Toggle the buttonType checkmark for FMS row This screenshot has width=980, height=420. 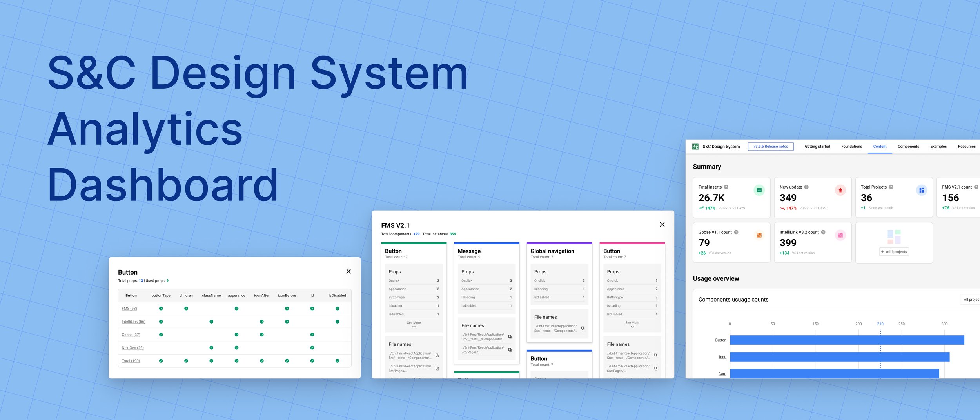coord(161,309)
